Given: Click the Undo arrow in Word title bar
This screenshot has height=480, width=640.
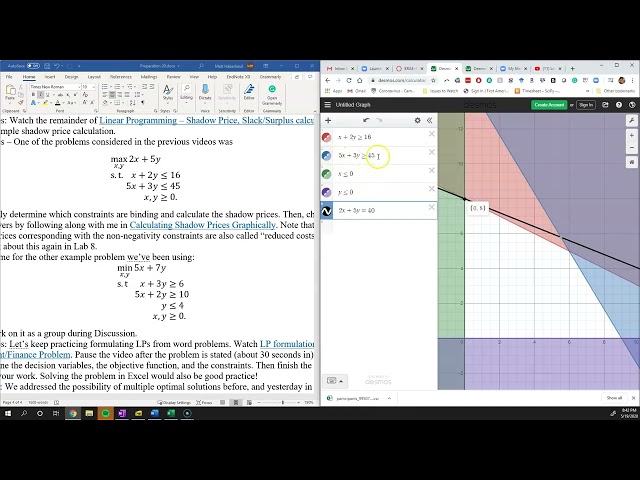Looking at the screenshot, I should coord(57,66).
